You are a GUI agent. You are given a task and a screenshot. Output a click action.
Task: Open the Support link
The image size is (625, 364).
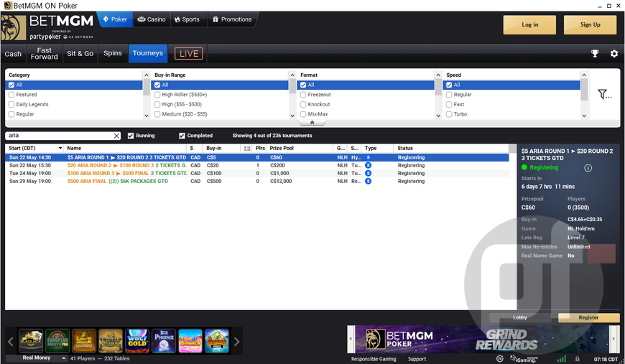(417, 359)
